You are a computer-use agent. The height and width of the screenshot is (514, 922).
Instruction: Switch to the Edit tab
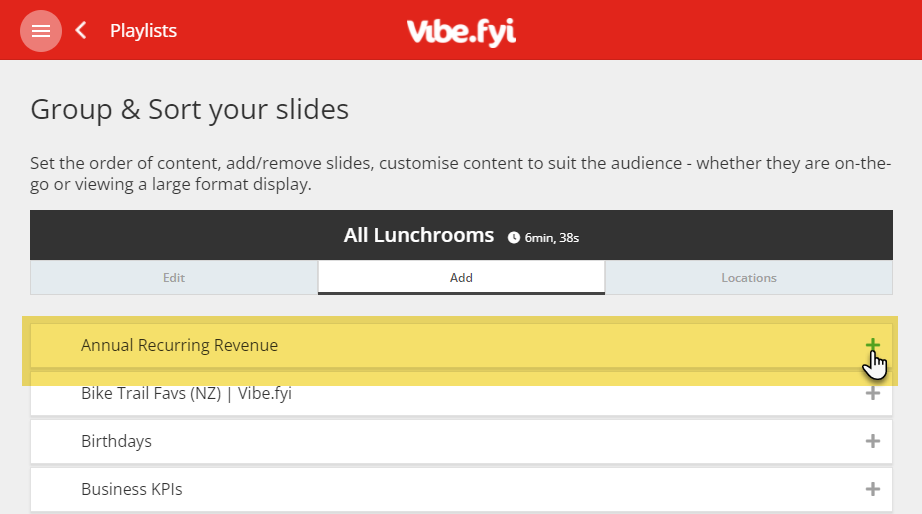[174, 278]
